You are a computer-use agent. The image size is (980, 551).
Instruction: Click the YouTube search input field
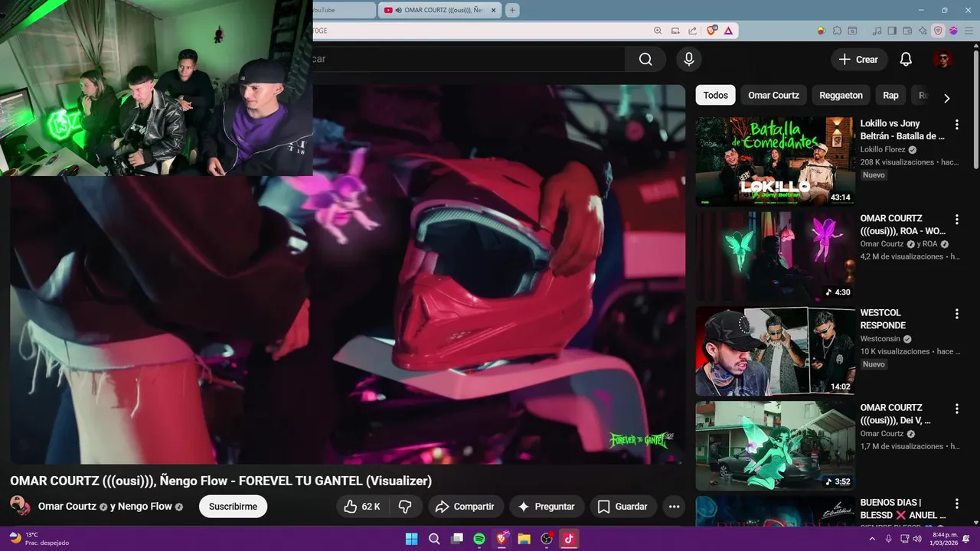[x=467, y=59]
